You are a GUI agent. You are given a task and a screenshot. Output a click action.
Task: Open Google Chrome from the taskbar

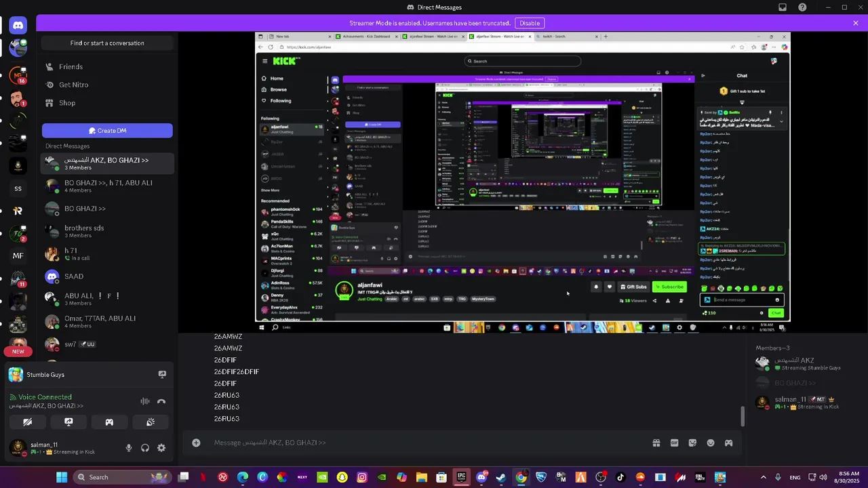point(521,477)
